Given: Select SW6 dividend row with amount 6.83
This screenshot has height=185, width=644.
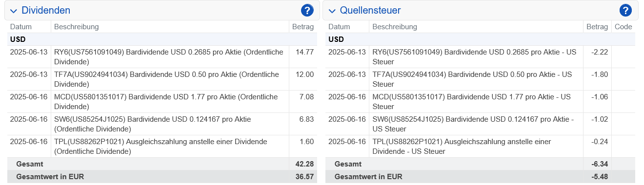Looking at the screenshot, I should 162,124.
